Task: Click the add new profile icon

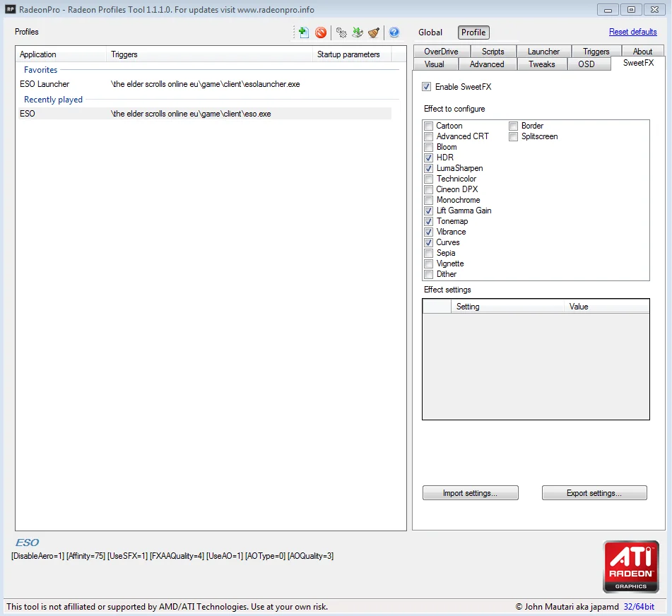Action: coord(303,32)
